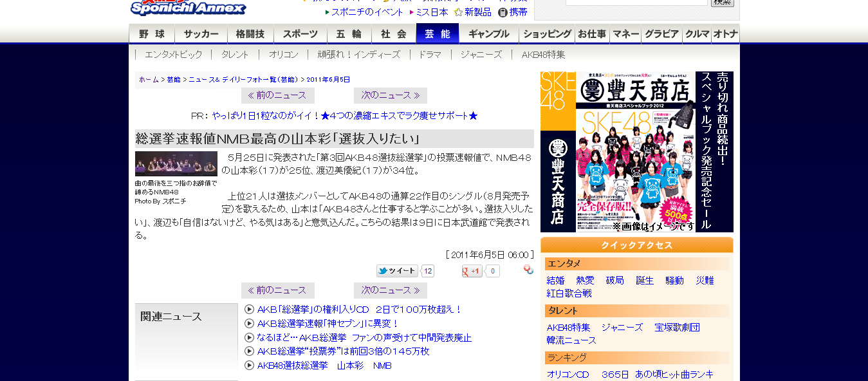
Task: Click ニュース&デイリーフォト一覧 breadcrumb link
Action: click(x=243, y=80)
